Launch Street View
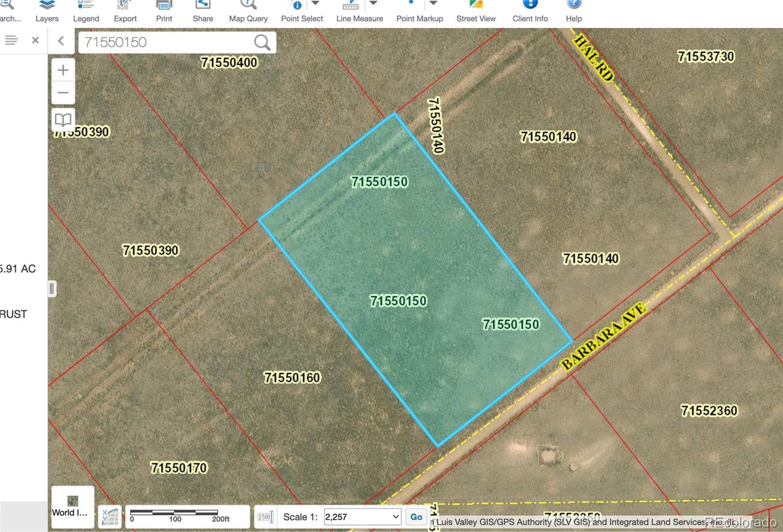Screen dimensions: 783x532 pos(476,12)
